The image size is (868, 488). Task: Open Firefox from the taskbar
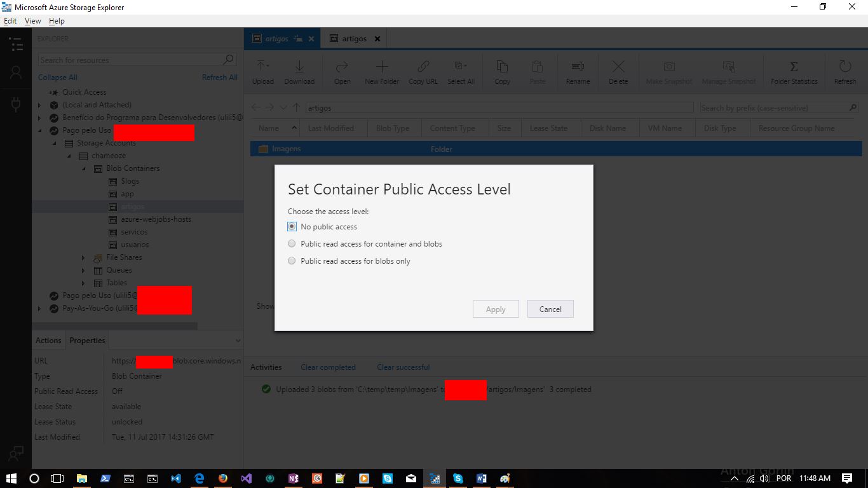point(222,478)
